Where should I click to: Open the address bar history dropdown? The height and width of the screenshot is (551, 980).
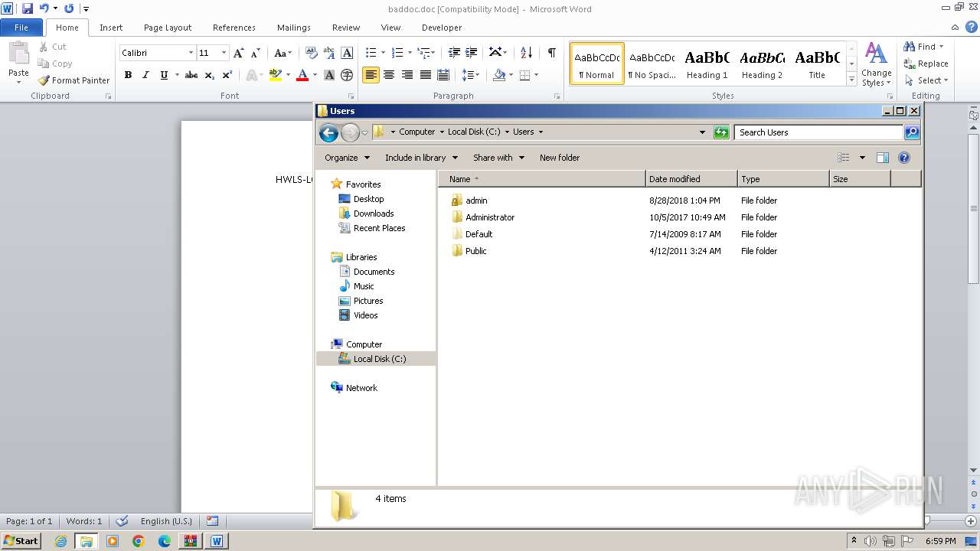point(702,132)
